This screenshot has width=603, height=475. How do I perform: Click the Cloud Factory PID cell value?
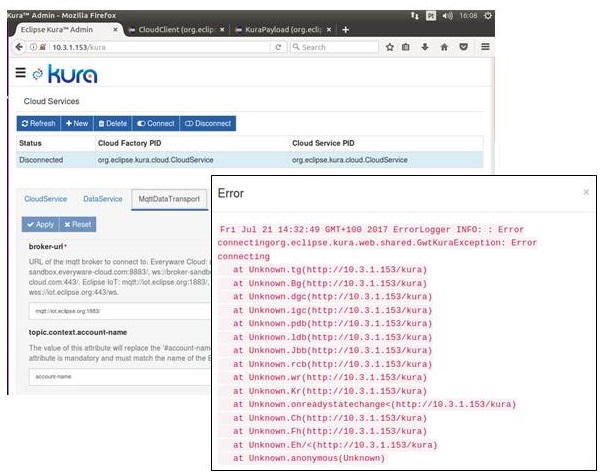coord(155,160)
